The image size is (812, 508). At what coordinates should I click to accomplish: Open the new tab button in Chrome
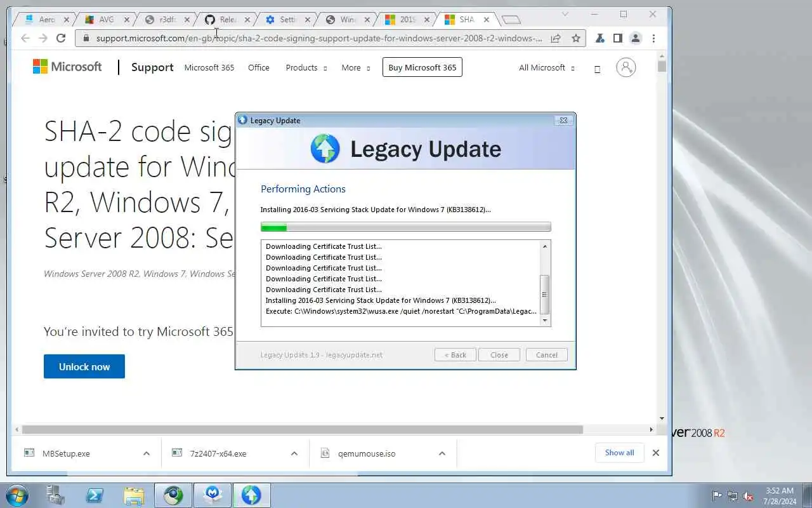[511, 20]
